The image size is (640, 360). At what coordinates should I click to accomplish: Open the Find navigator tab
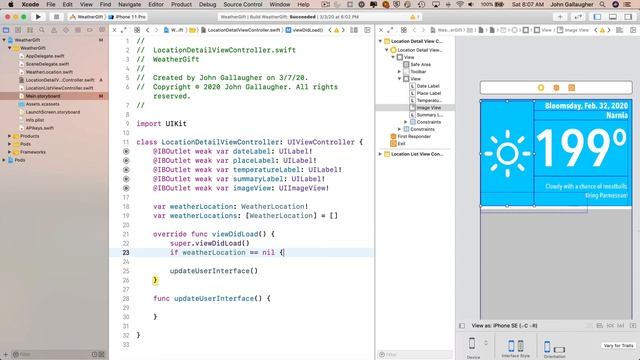pyautogui.click(x=42, y=30)
